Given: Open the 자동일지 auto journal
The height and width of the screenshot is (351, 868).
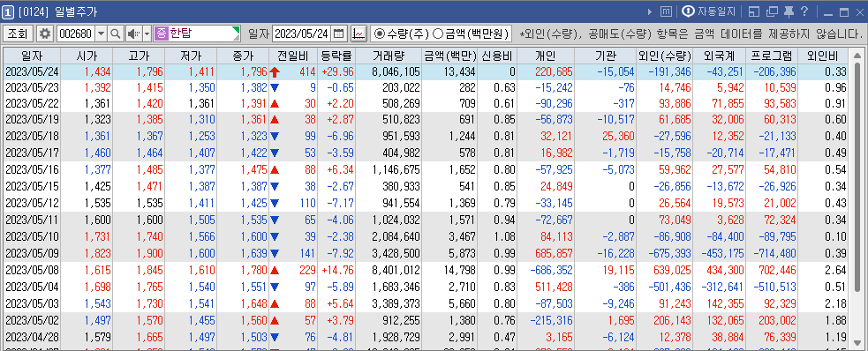Looking at the screenshot, I should click(708, 11).
